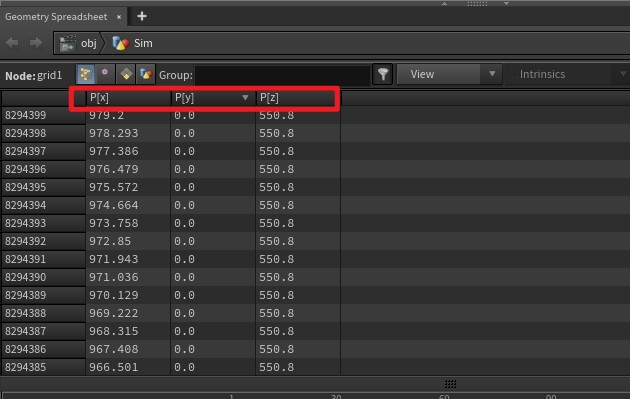Click the P[x] value 973.758

coord(114,223)
